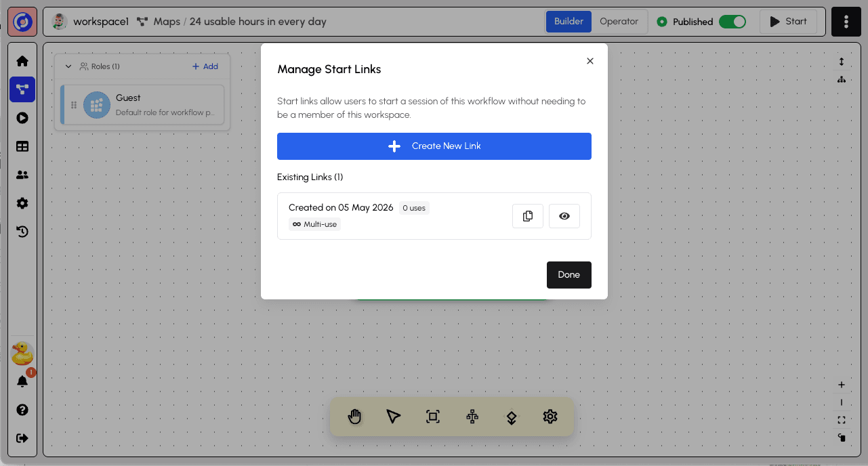Click the hierarchy layout tool in bottom toolbar

click(472, 417)
